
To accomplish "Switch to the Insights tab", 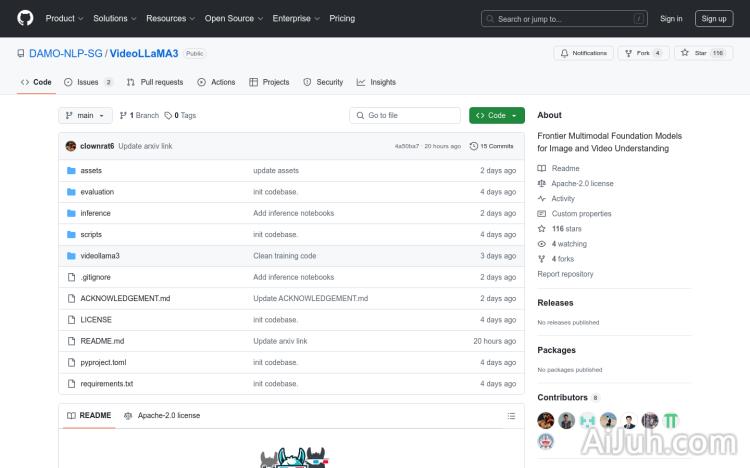I will click(377, 82).
